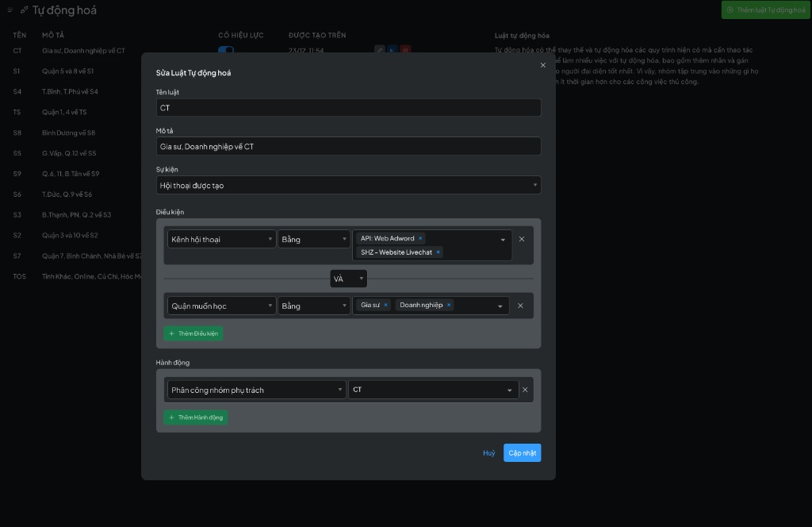The height and width of the screenshot is (527, 812).
Task: Focus the Tên luật input field
Action: (349, 108)
